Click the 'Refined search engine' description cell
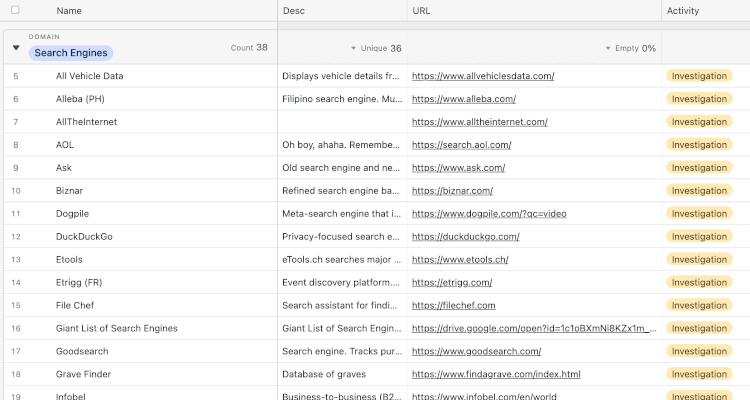Screen dimensions: 750x400 pyautogui.click(x=342, y=190)
